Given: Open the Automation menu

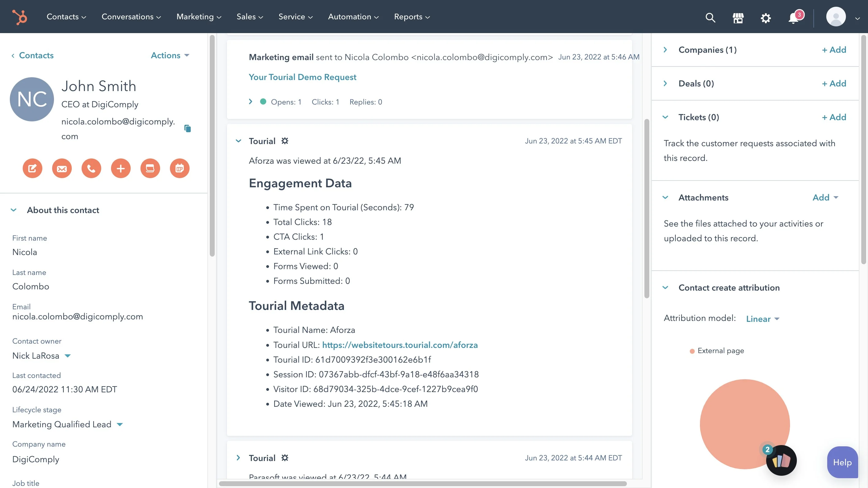Looking at the screenshot, I should click(x=353, y=17).
